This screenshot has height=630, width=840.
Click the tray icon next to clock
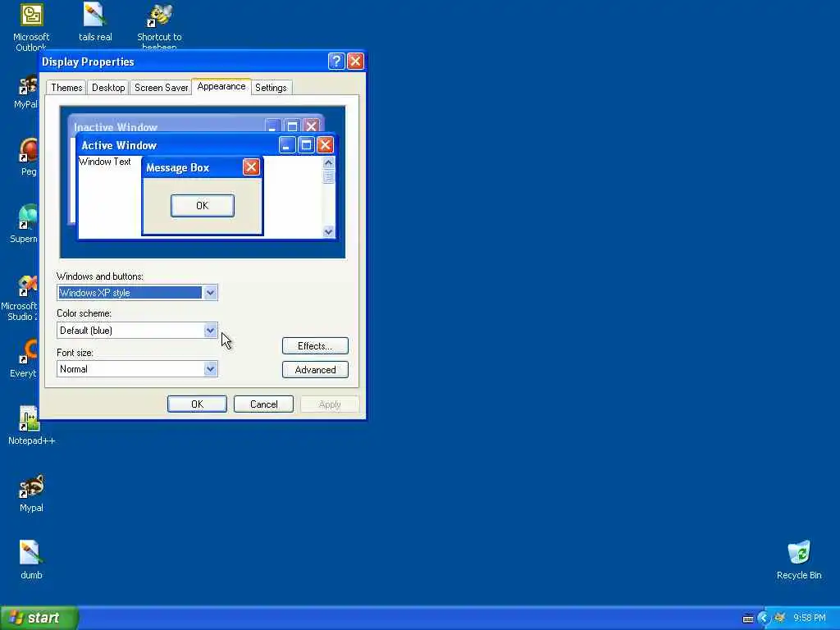780,619
